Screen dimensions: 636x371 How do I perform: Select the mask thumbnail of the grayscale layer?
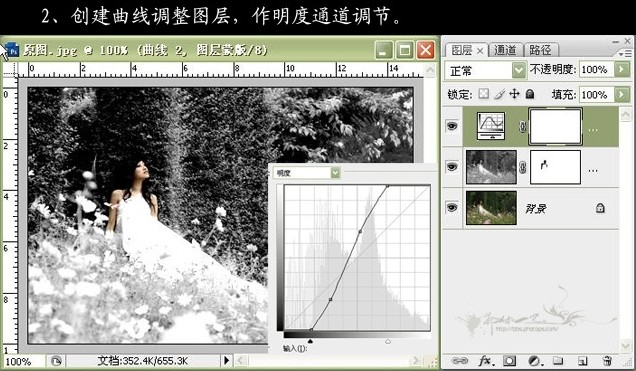point(555,167)
